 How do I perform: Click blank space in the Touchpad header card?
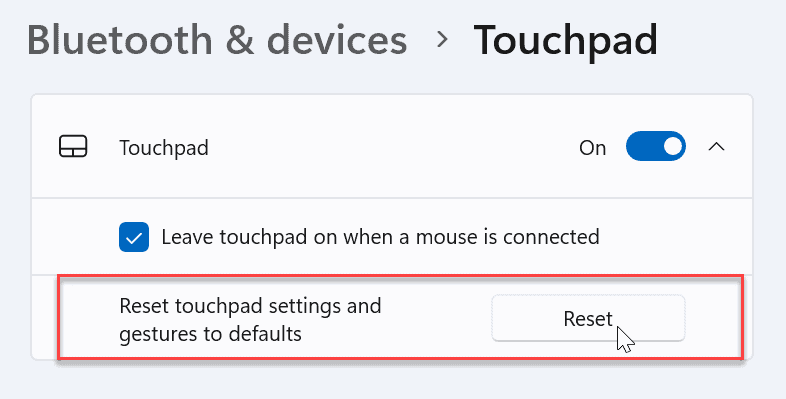pos(391,146)
